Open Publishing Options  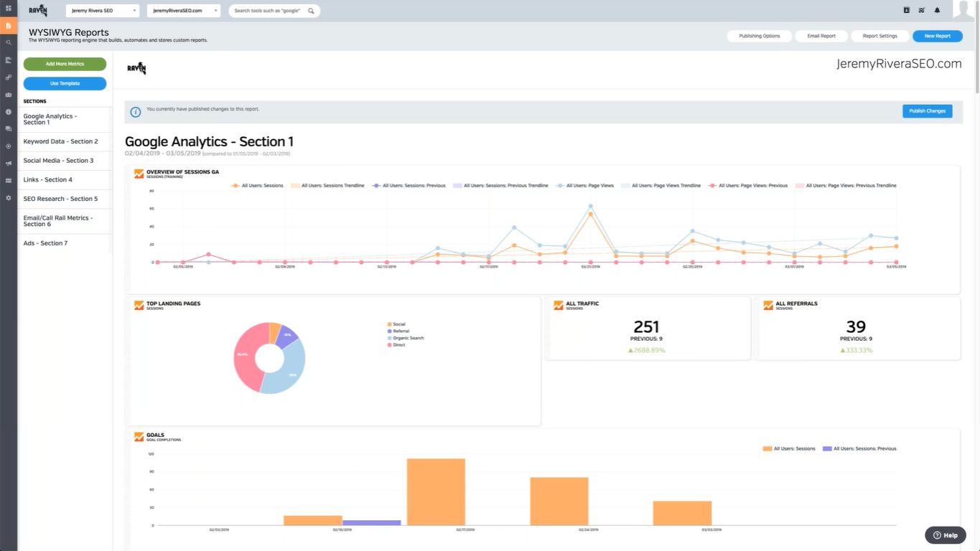[x=760, y=36]
